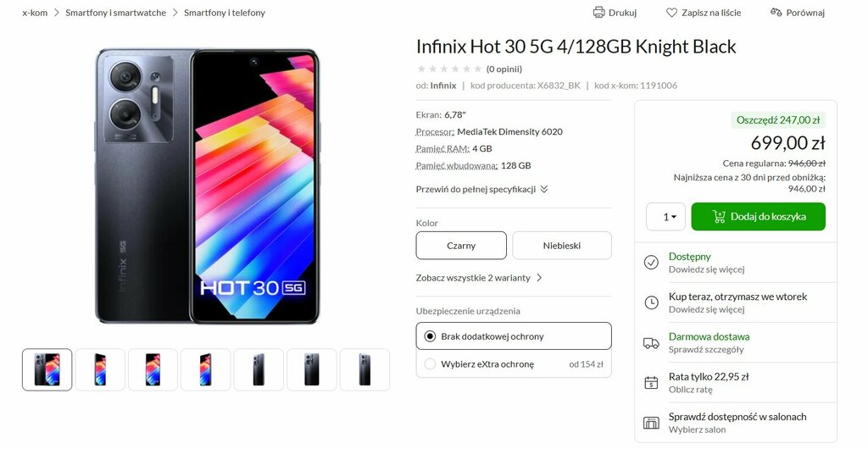Click the clock icon for delivery time
Image resolution: width=868 pixels, height=449 pixels.
click(651, 302)
